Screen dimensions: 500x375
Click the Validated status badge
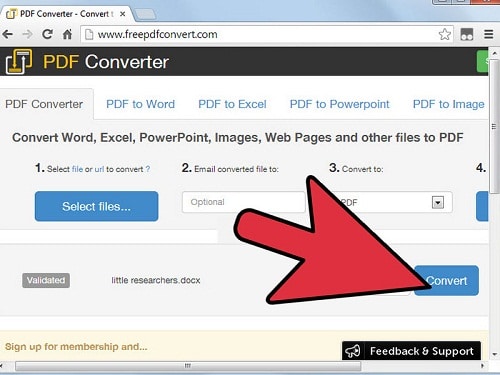coord(46,280)
